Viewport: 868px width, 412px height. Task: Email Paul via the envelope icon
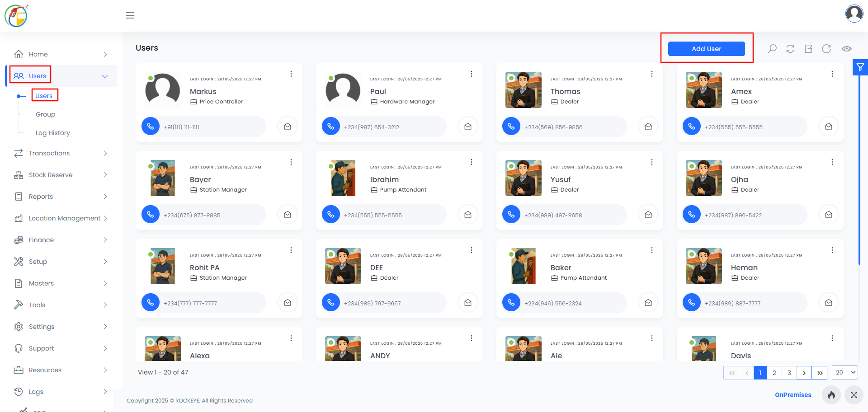point(468,126)
